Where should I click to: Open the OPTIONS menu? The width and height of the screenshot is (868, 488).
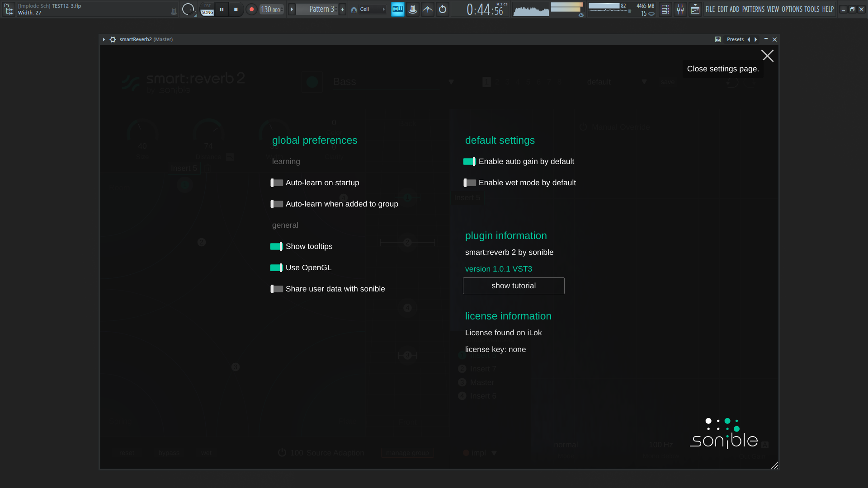tap(792, 9)
